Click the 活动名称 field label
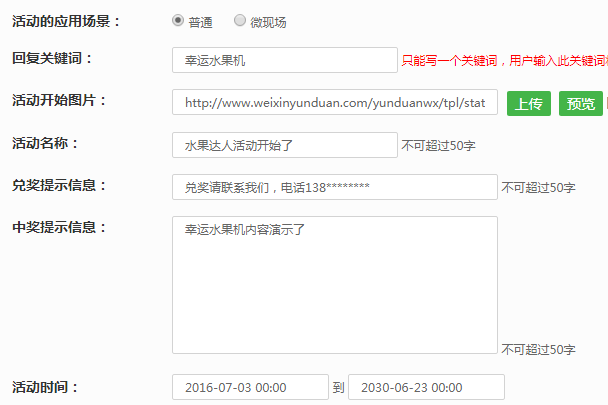This screenshot has height=405, width=608. tap(52, 143)
